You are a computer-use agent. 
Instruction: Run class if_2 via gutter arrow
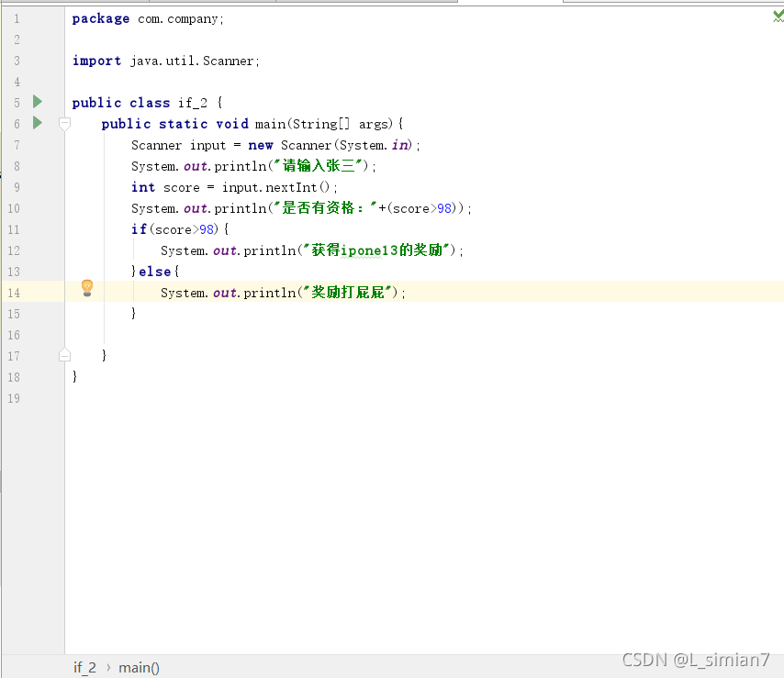point(38,102)
